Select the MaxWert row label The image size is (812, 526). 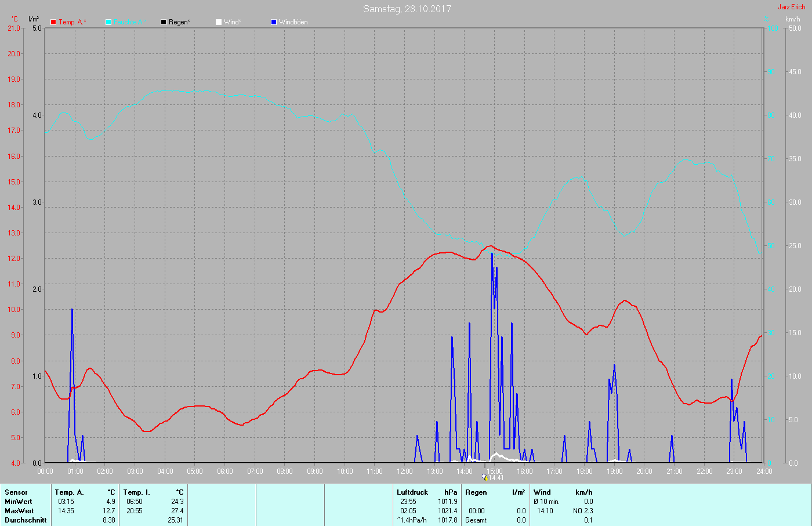pos(19,511)
